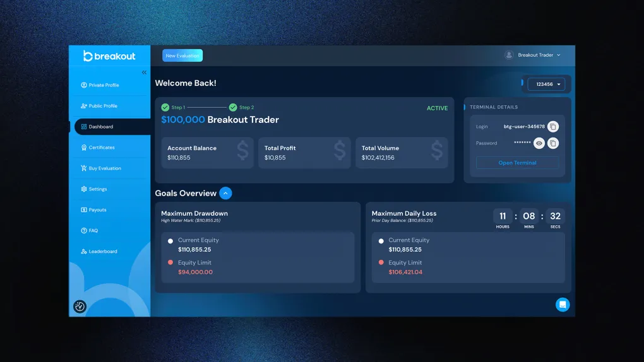Open the chat support bubble
The image size is (644, 362).
563,305
